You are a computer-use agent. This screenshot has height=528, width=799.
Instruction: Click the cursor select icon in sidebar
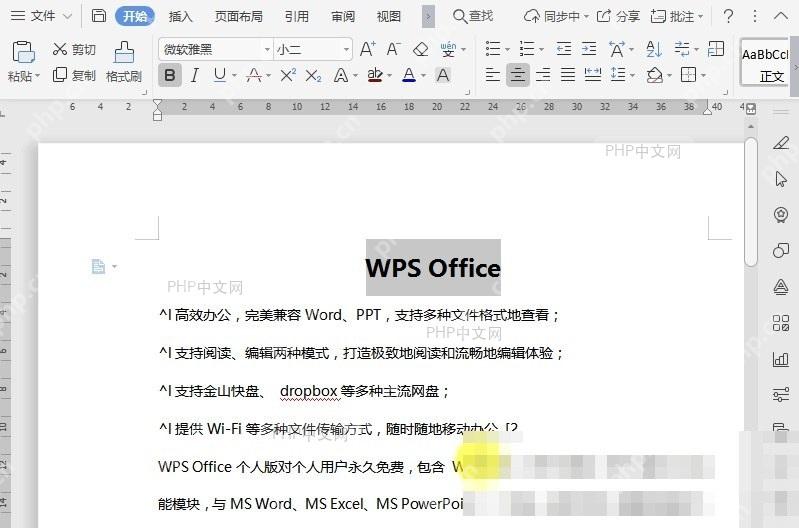781,179
